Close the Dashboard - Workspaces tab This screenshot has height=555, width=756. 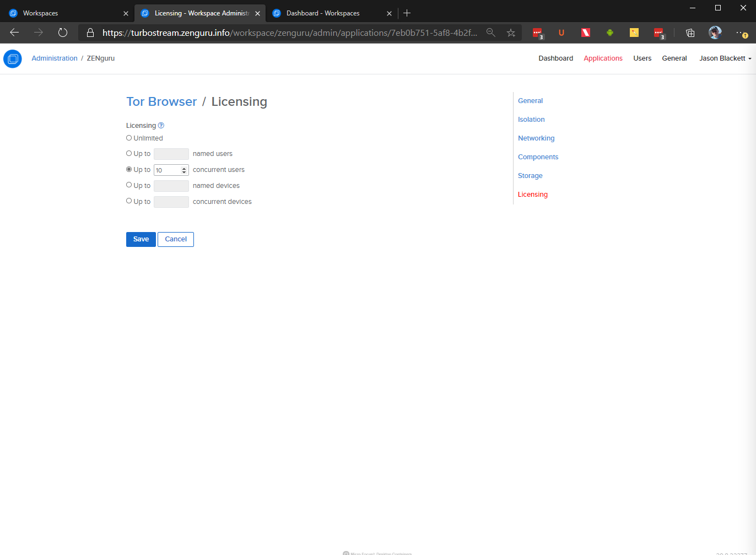pos(389,13)
